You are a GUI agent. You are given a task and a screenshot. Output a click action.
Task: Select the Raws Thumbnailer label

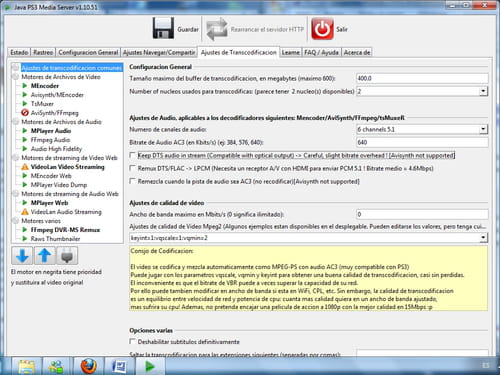(55, 239)
